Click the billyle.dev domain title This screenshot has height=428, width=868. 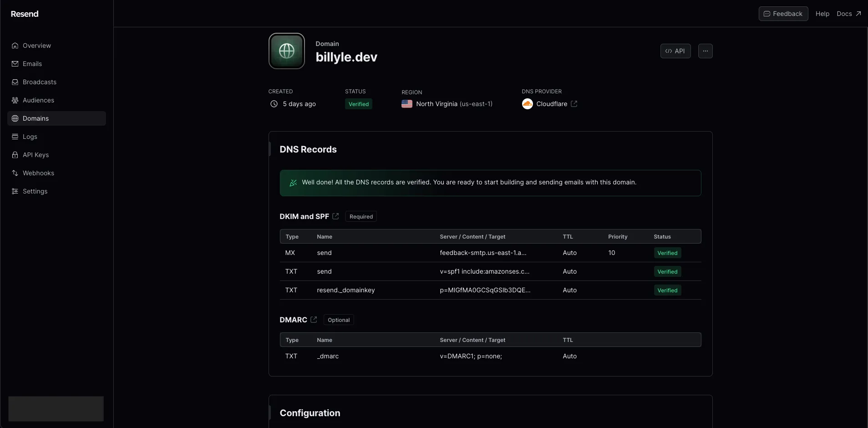[x=346, y=57]
